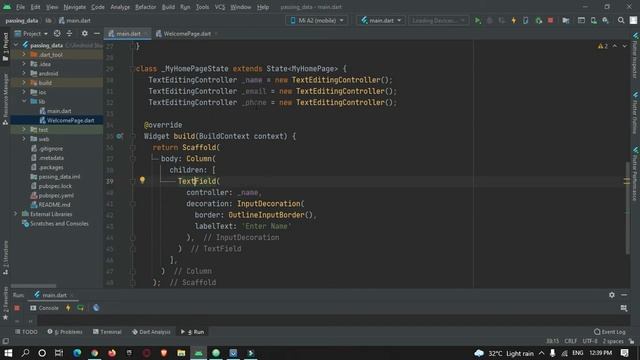The width and height of the screenshot is (640, 360).
Task: Open main.dart run configuration dropdown
Action: click(381, 20)
